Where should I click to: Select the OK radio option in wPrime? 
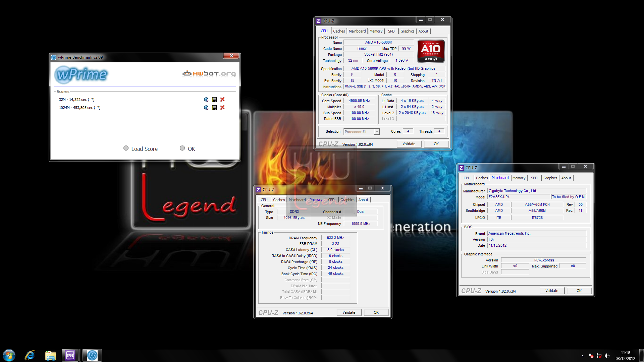pos(182,148)
